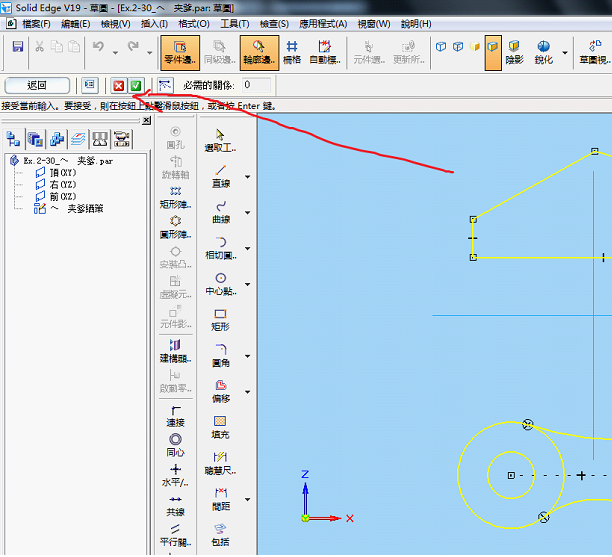Click the 草圖視 sketch view icon

595,53
